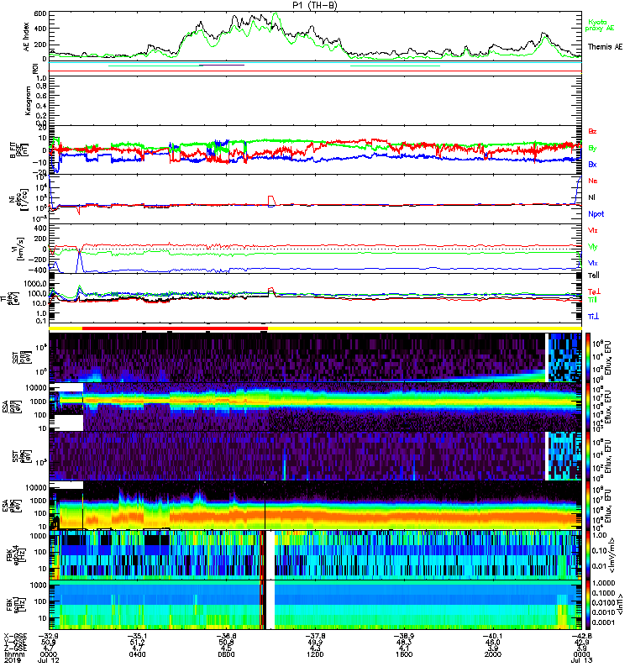
Task: Click the "Jul 12" date label
Action: [x=49, y=660]
